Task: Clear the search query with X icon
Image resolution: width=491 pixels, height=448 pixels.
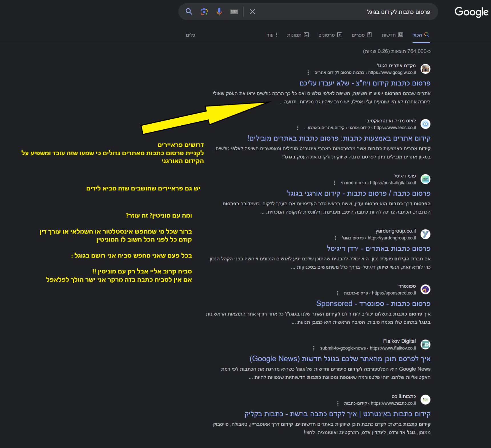Action: click(252, 12)
